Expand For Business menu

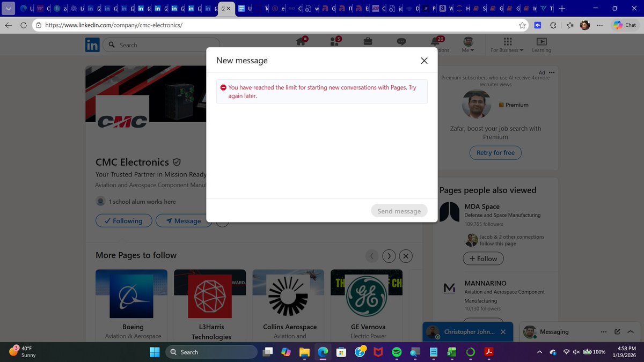click(507, 45)
